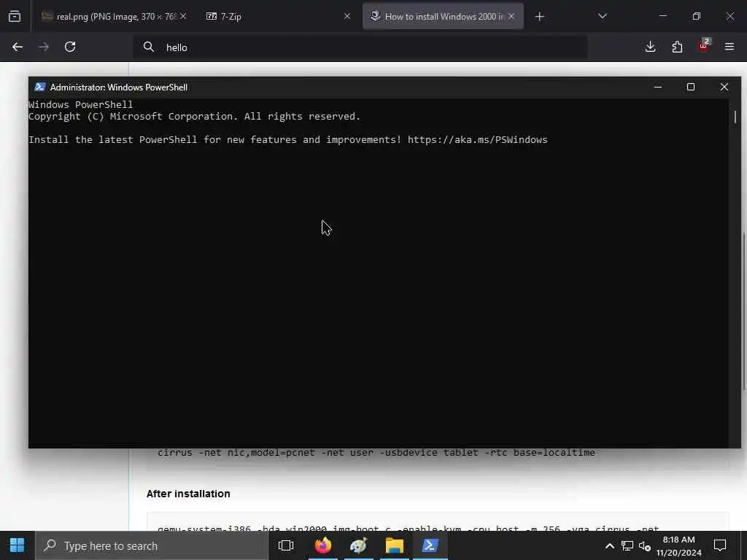Open the volume tray icon

[x=644, y=545]
